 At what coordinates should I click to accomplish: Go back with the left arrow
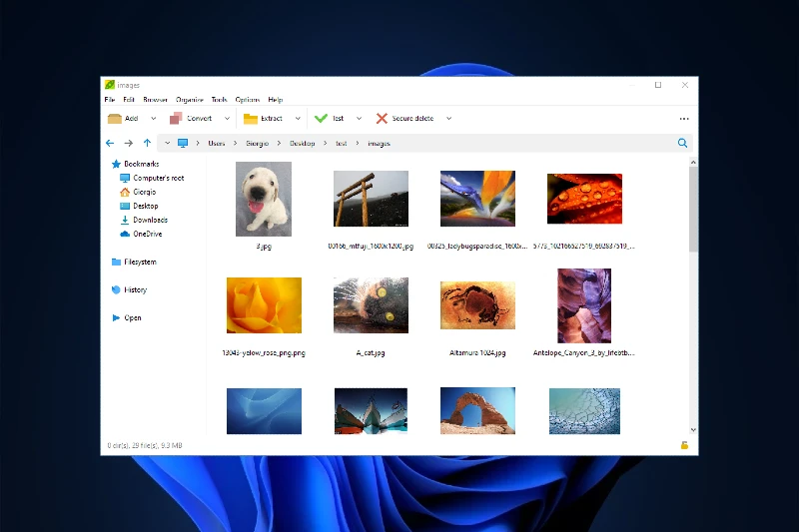click(110, 143)
